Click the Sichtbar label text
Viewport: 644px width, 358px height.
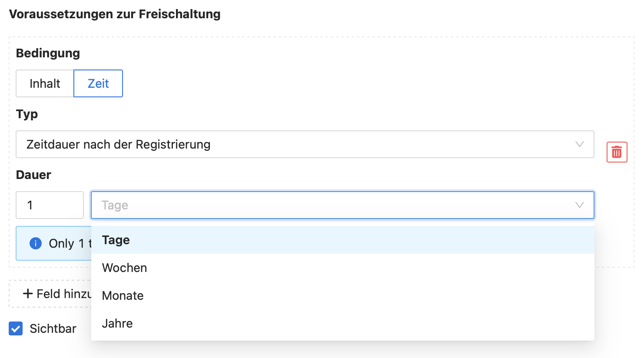53,329
